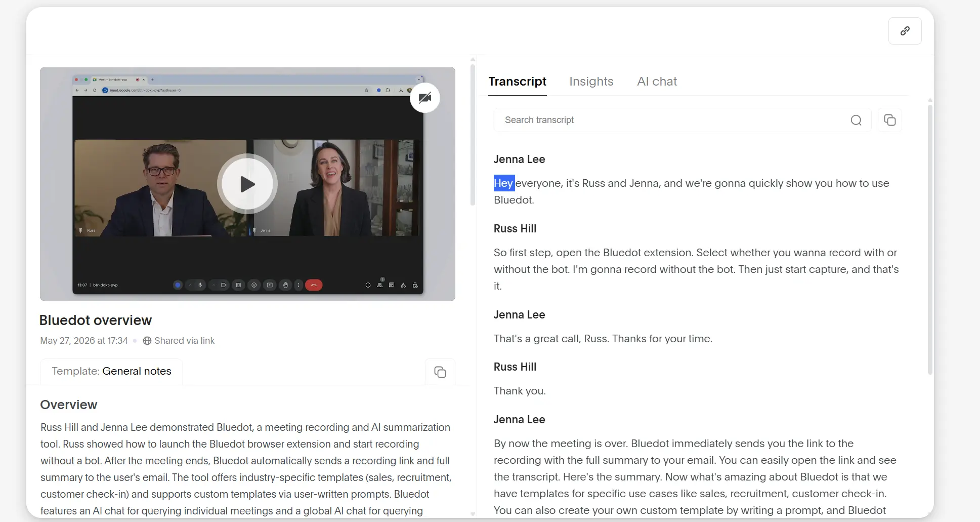This screenshot has height=522, width=980.
Task: Click the highlighted word 'Hey' in transcript
Action: pyautogui.click(x=504, y=183)
